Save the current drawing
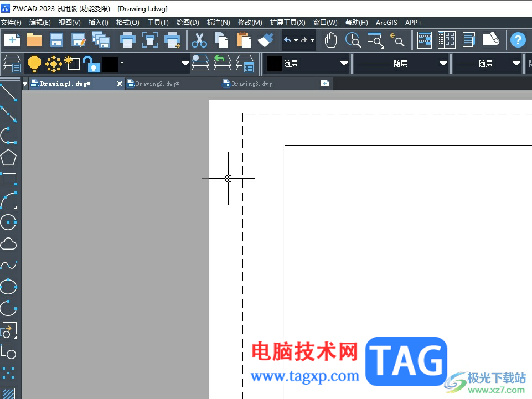Image resolution: width=532 pixels, height=399 pixels. 56,40
